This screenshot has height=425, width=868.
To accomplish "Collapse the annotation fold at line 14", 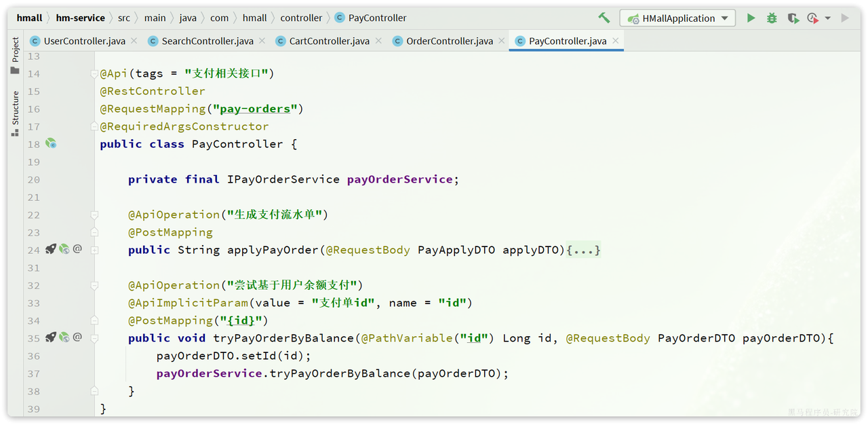I will point(95,73).
